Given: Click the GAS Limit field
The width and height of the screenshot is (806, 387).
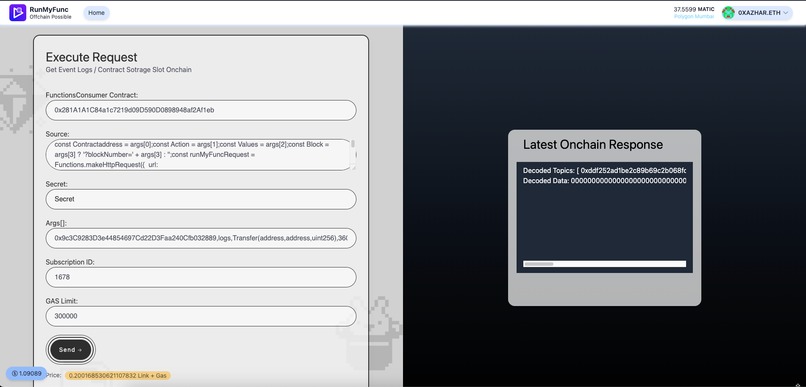Looking at the screenshot, I should [x=201, y=316].
